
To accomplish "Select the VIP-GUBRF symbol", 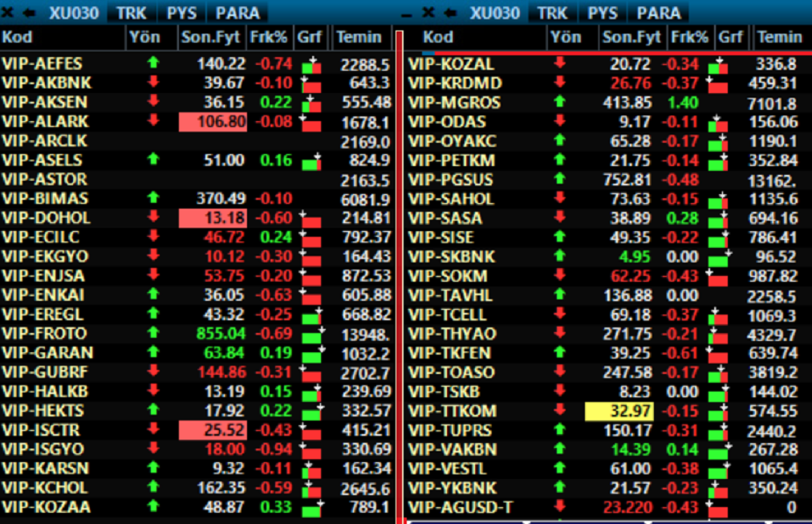I will (x=45, y=372).
